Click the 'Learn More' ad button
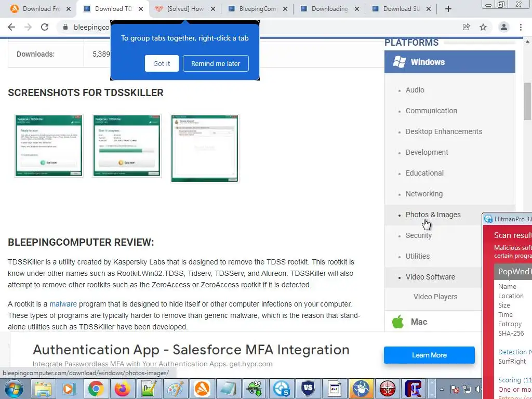Viewport: 532px width, 399px height. (x=429, y=355)
